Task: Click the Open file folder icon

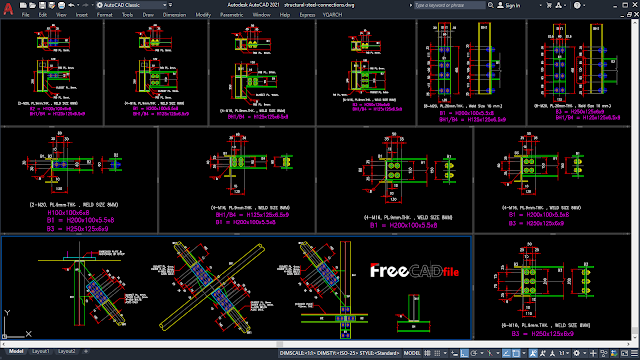Action: pos(32,5)
